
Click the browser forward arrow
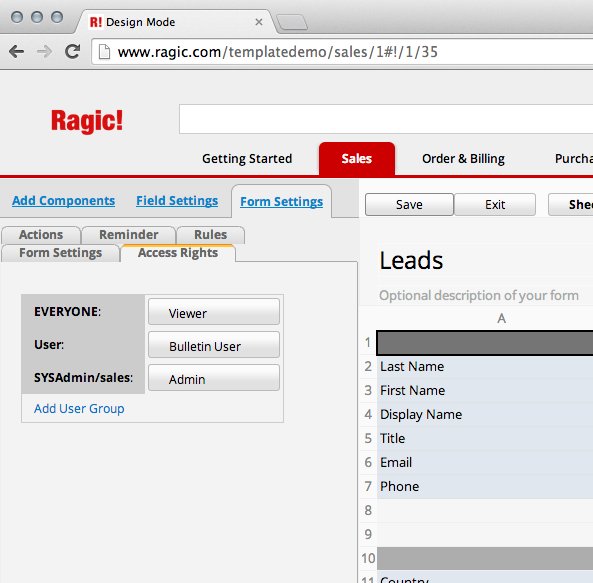click(x=45, y=51)
